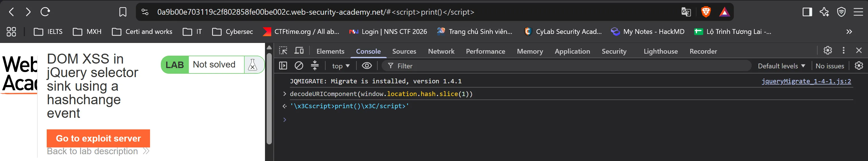This screenshot has height=161, width=868.
Task: Close the DevTools panel
Action: coord(859,50)
